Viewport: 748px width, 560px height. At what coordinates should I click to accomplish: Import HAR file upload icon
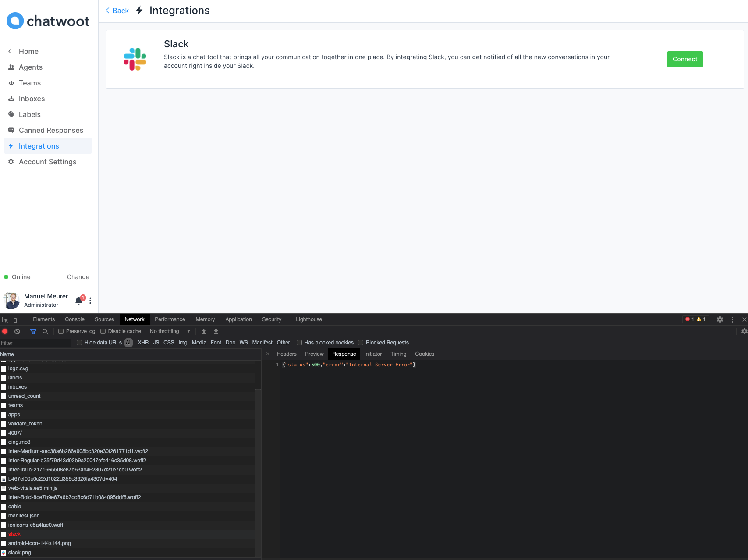tap(204, 331)
